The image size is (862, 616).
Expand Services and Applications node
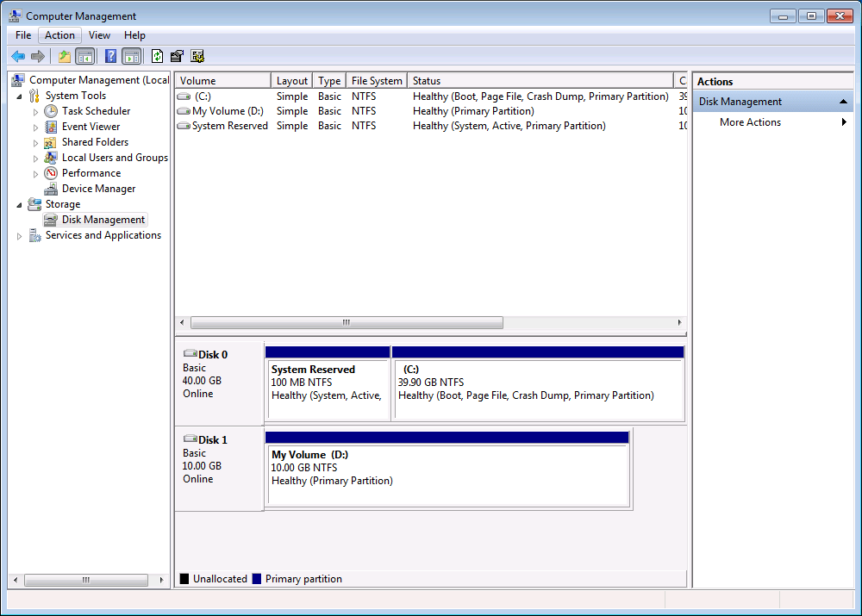pyautogui.click(x=20, y=235)
